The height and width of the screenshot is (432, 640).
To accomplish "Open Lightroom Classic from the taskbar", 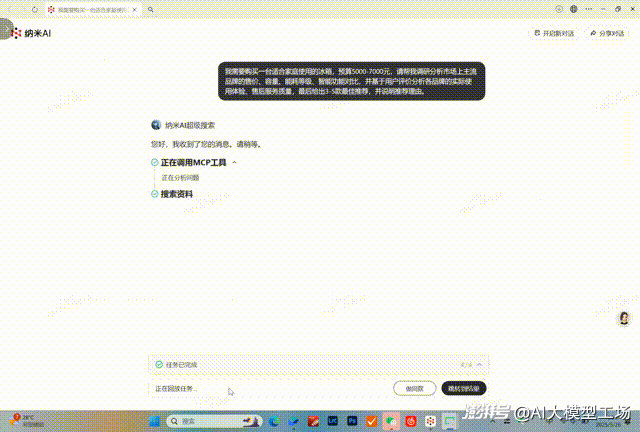I will pos(331,421).
